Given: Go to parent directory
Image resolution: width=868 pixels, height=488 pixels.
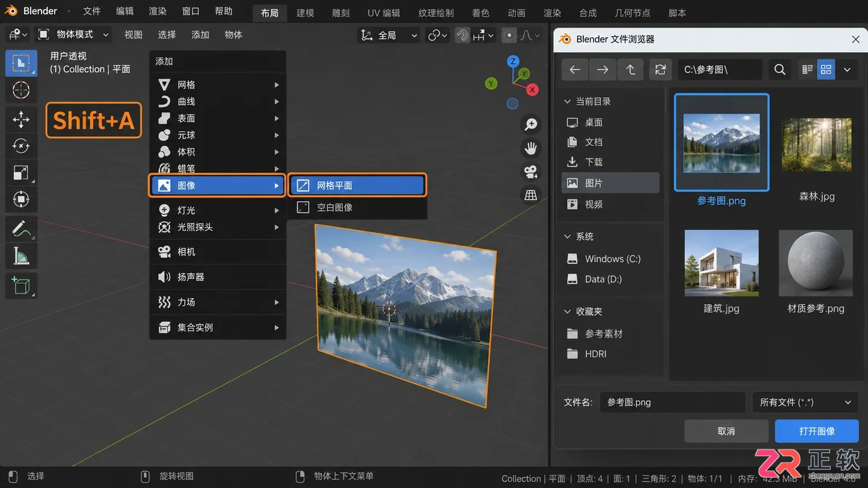Looking at the screenshot, I should point(631,70).
